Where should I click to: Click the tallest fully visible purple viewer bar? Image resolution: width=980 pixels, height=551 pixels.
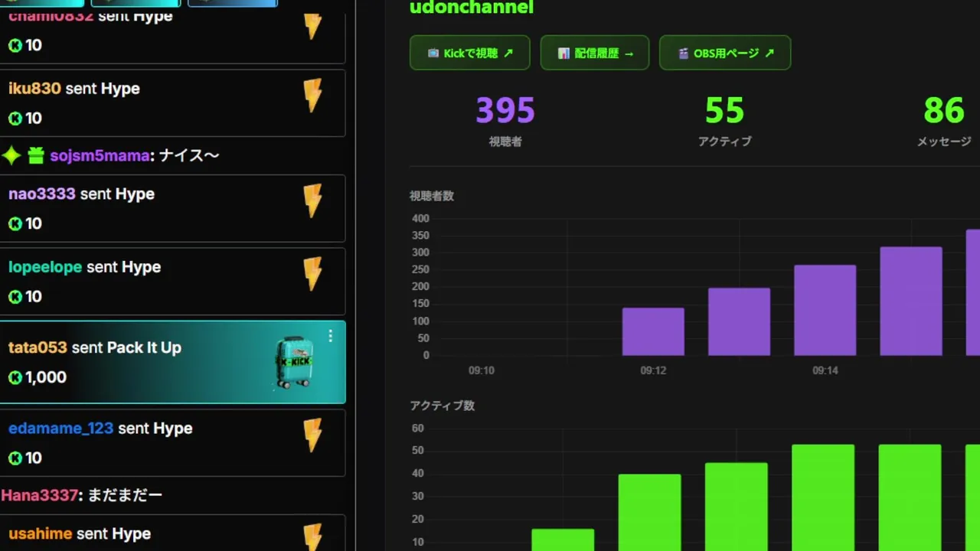pos(911,301)
